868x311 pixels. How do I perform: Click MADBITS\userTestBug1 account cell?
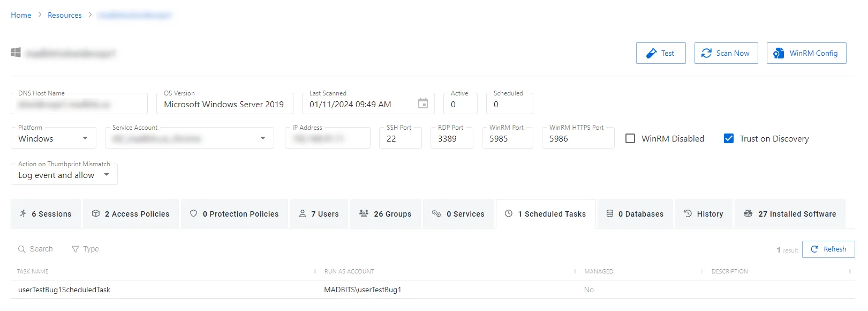click(363, 290)
